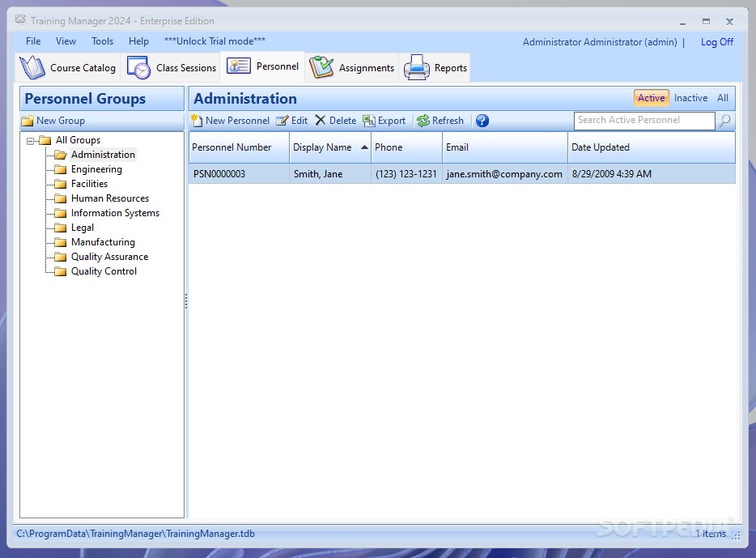Click the Class Sessions clock icon

(138, 67)
